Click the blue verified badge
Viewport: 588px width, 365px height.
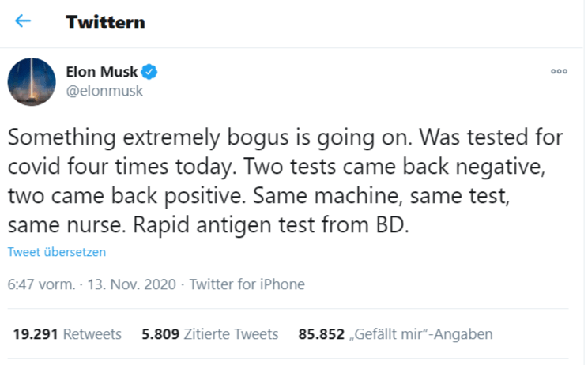(x=149, y=72)
